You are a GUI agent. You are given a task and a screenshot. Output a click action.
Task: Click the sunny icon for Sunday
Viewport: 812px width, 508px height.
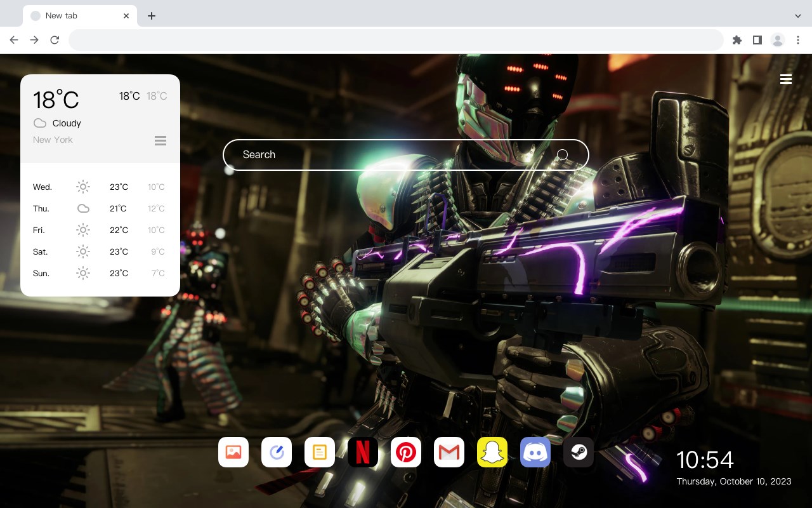(83, 273)
